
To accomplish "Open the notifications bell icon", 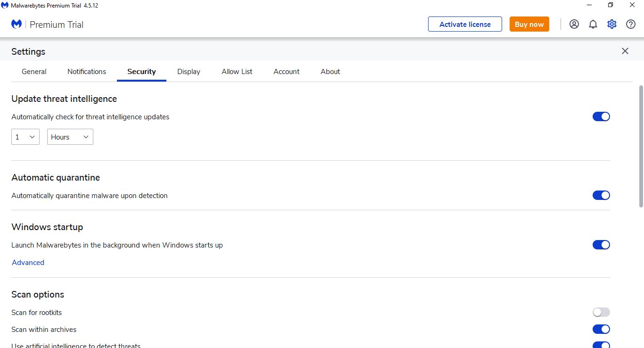I will [x=593, y=25].
